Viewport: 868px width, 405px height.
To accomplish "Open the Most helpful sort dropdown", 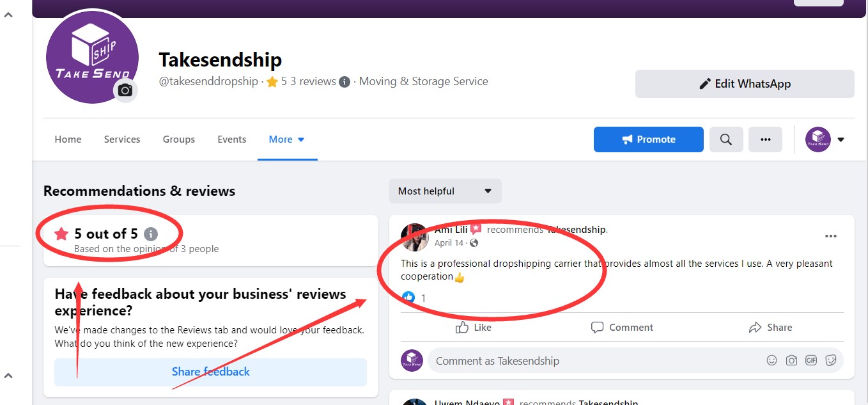I will point(446,191).
